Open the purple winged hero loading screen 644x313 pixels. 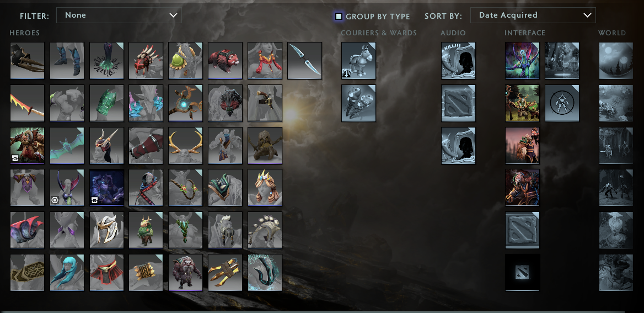coord(523,61)
